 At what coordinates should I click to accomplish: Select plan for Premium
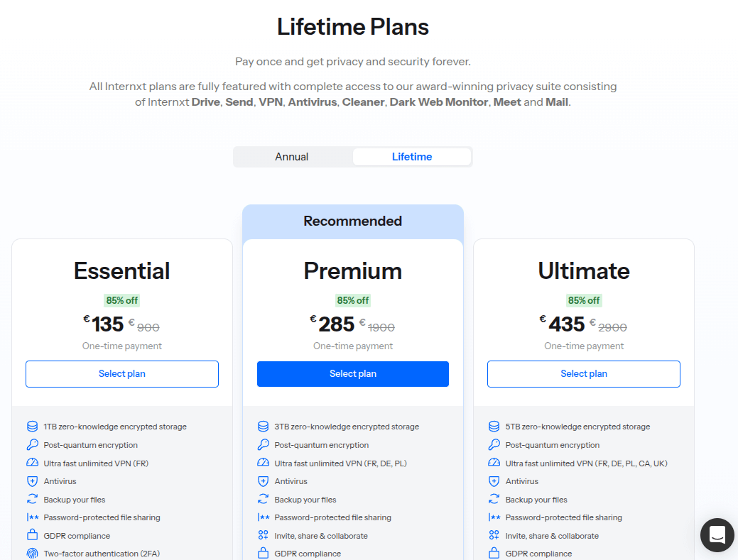click(x=352, y=373)
